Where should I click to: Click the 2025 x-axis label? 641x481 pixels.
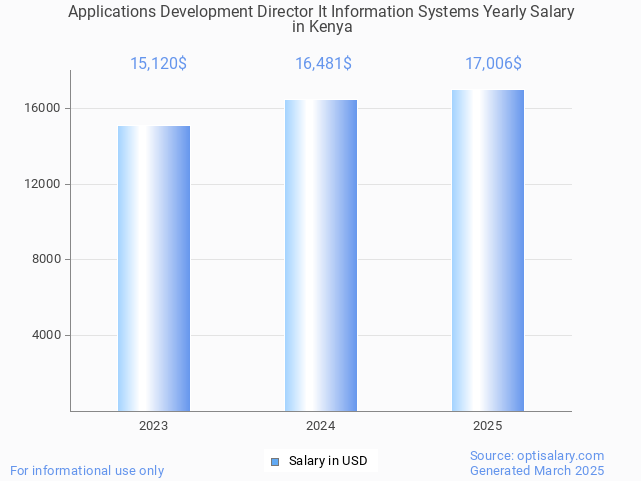[488, 426]
